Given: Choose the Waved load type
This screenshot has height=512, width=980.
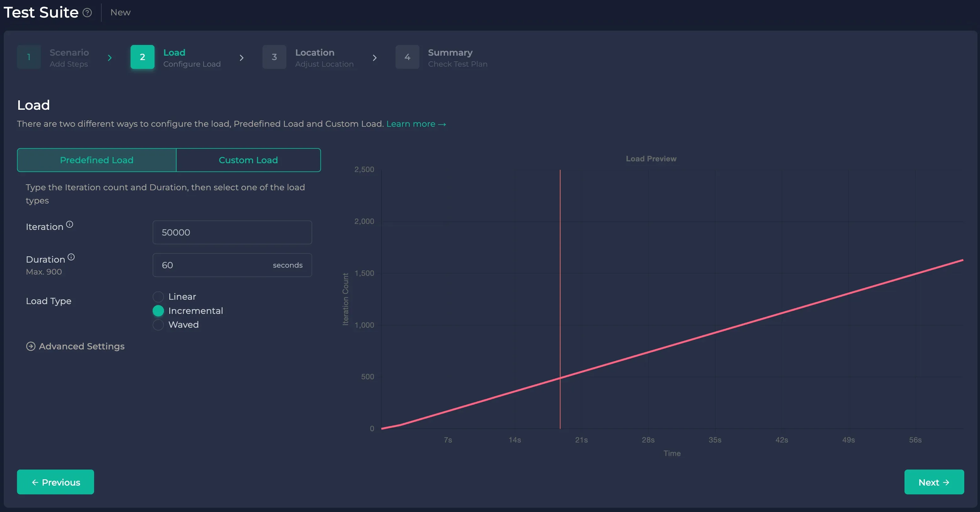Looking at the screenshot, I should coord(158,325).
